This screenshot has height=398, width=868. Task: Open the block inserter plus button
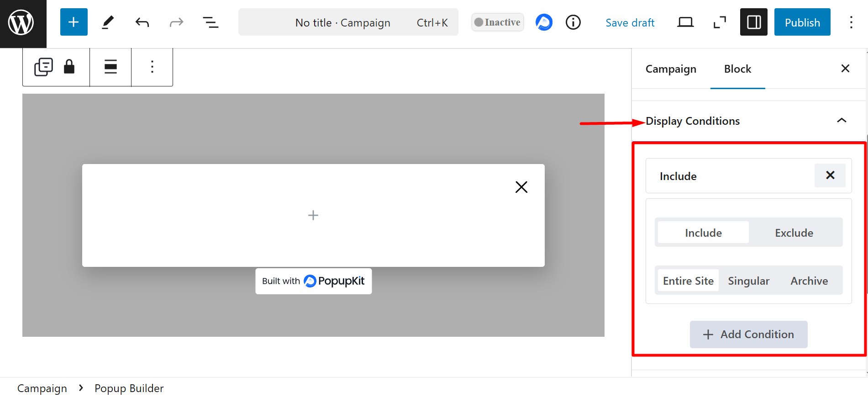click(74, 22)
